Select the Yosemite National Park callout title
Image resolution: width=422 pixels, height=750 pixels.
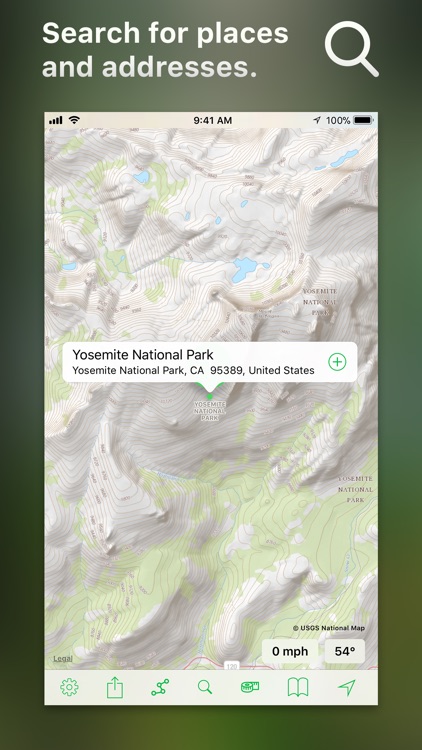click(x=143, y=355)
